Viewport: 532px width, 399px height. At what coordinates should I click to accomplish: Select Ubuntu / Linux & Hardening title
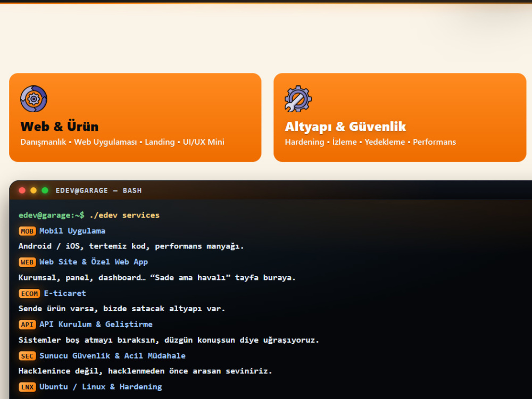click(101, 387)
